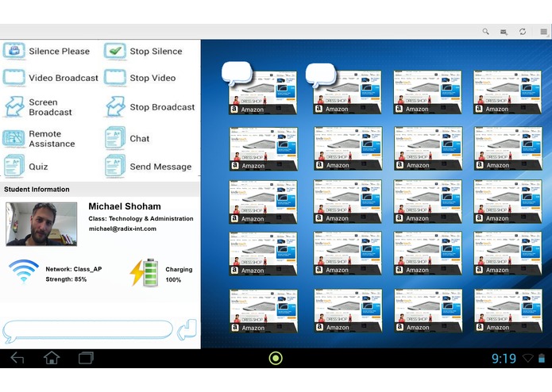Select second student screen in third row
The height and width of the screenshot is (392, 552).
pyautogui.click(x=347, y=202)
